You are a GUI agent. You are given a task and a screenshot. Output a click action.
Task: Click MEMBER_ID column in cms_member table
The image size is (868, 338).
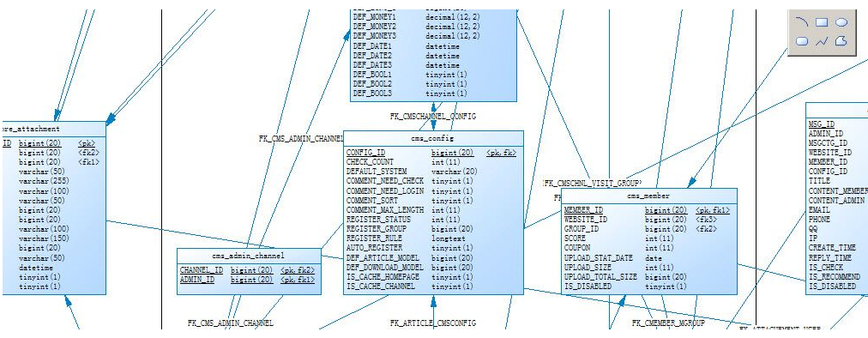583,210
